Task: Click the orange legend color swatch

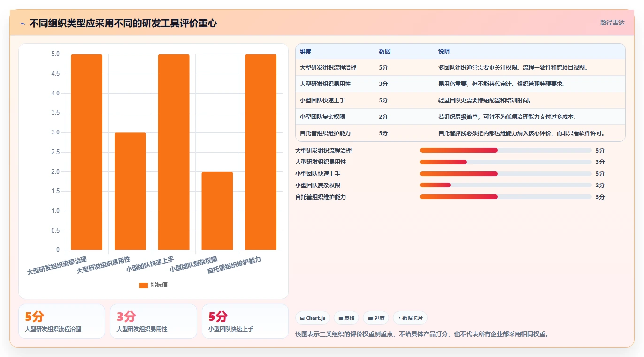Action: coord(144,286)
